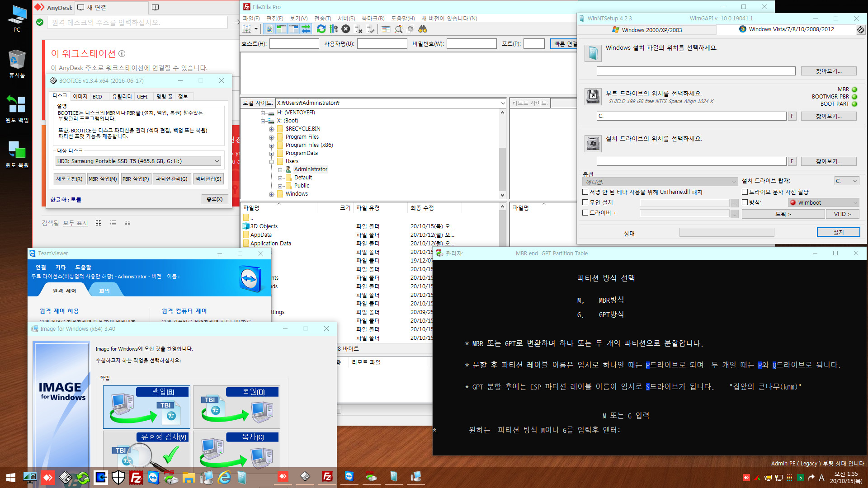Image resolution: width=868 pixels, height=488 pixels.
Task: Click boot drive path field showing C:
Action: (691, 116)
